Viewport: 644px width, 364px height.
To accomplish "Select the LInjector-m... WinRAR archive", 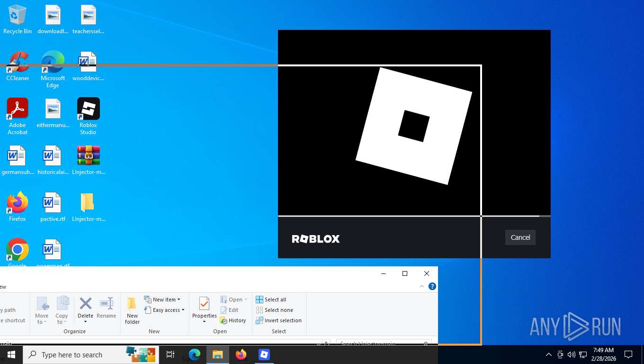I will (88, 160).
